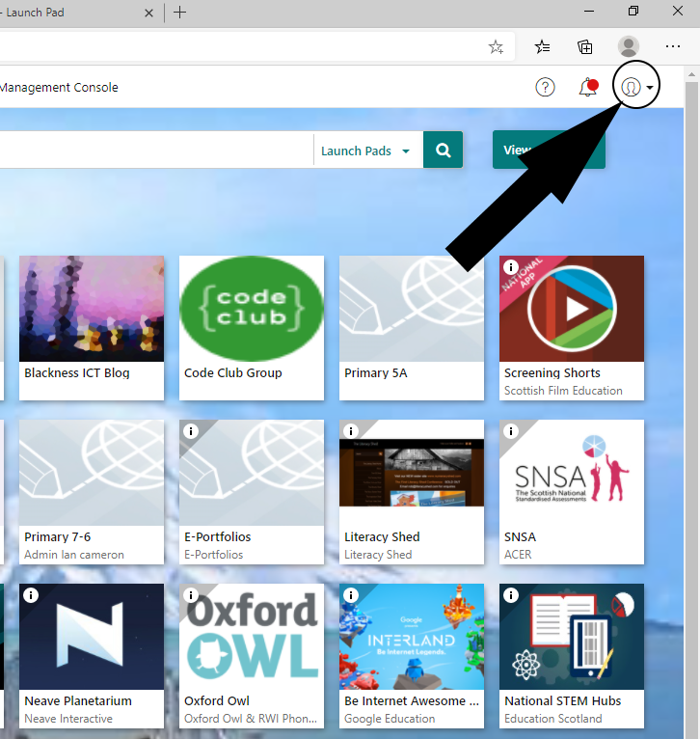The height and width of the screenshot is (739, 700).
Task: Click the 'Education Scotland' subtitle text
Action: [x=553, y=719]
